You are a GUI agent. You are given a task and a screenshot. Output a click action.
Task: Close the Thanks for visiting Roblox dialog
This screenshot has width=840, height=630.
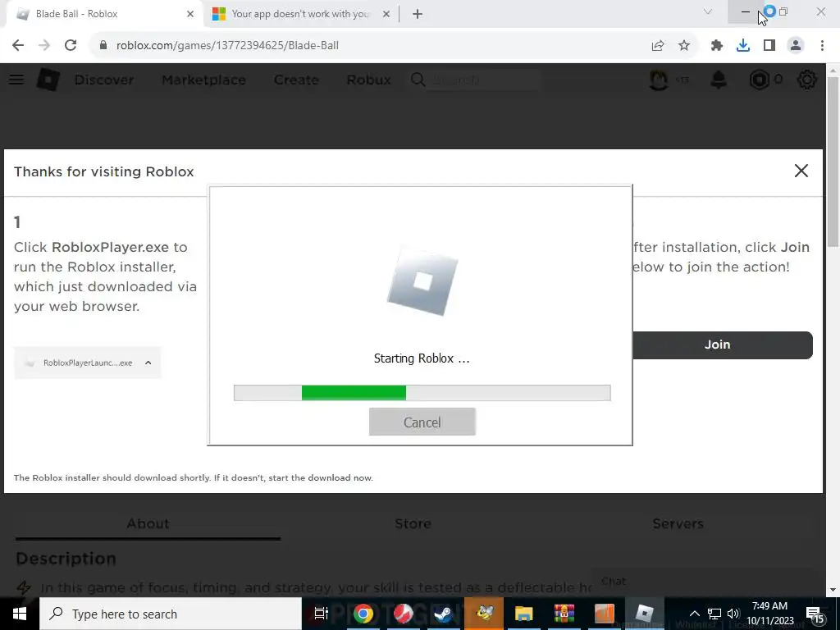801,171
